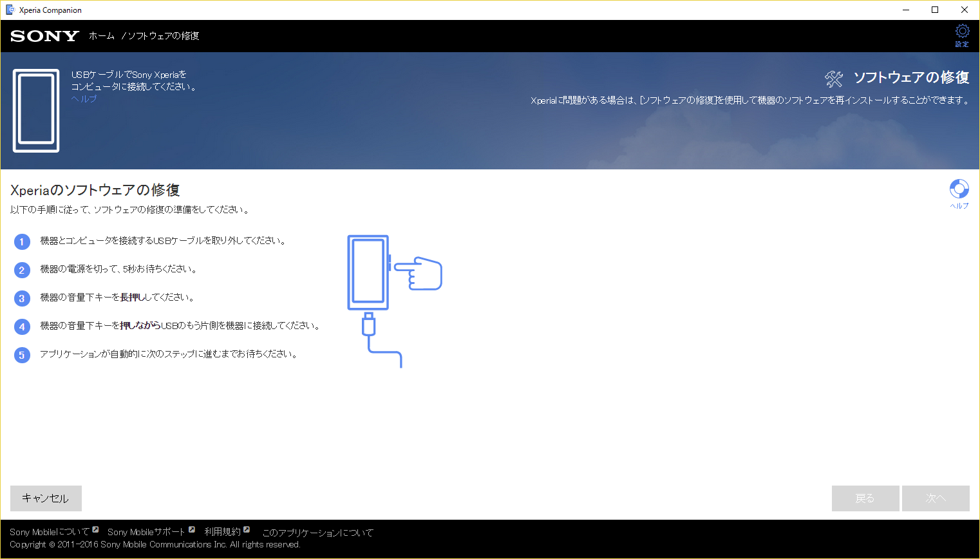Open このアプリケーションについて footer link

317,533
